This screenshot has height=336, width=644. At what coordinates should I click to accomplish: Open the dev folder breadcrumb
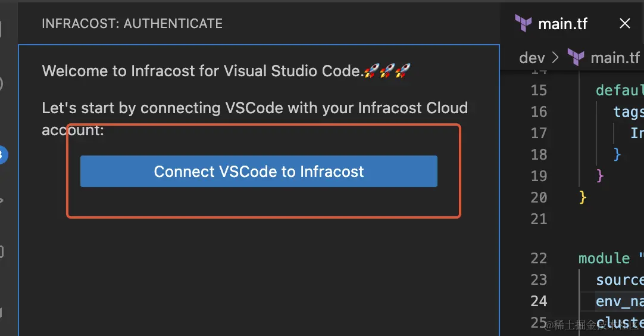532,58
